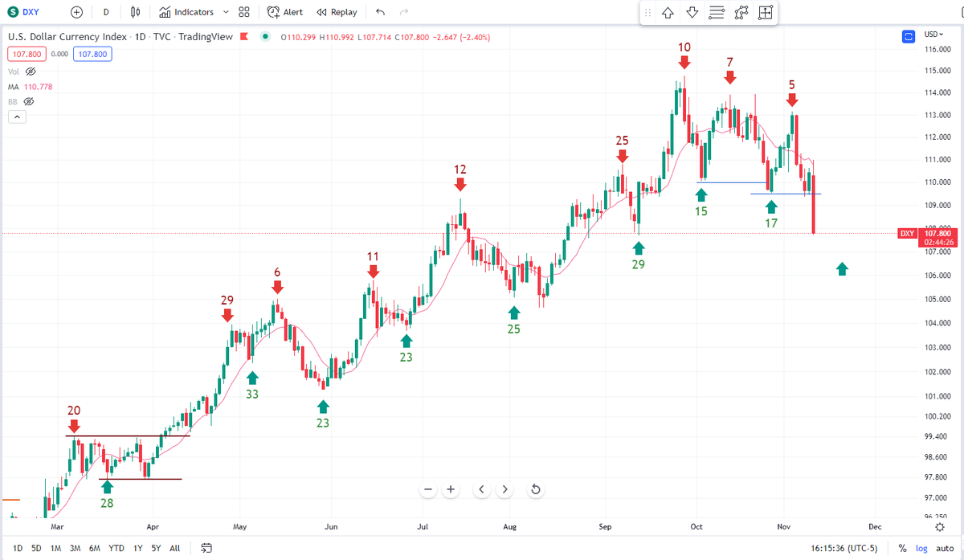Open the candlestick chart style selector
The height and width of the screenshot is (560, 964).
pyautogui.click(x=136, y=12)
